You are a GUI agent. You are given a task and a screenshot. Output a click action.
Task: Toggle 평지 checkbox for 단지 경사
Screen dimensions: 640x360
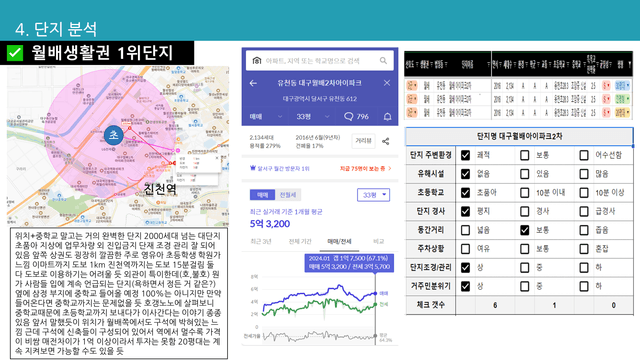[465, 211]
